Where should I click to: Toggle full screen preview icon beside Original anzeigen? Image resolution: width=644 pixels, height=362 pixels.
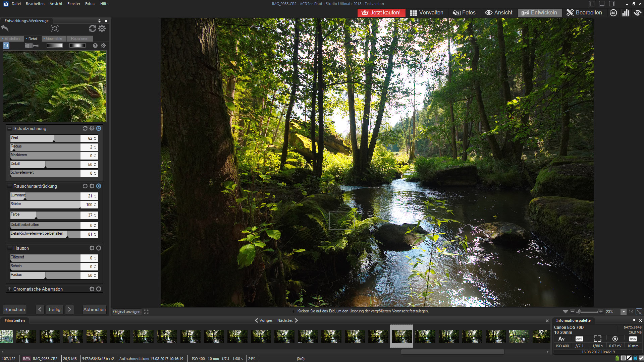click(146, 312)
